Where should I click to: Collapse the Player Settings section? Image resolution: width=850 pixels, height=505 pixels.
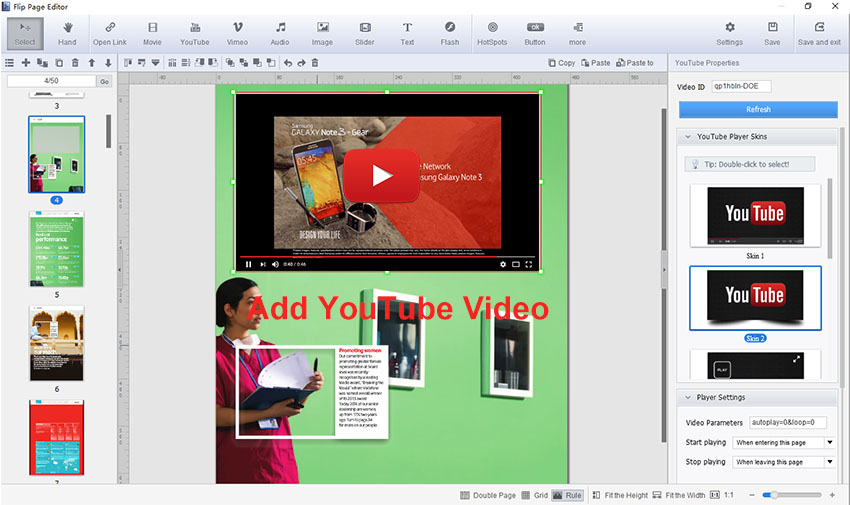pos(688,397)
